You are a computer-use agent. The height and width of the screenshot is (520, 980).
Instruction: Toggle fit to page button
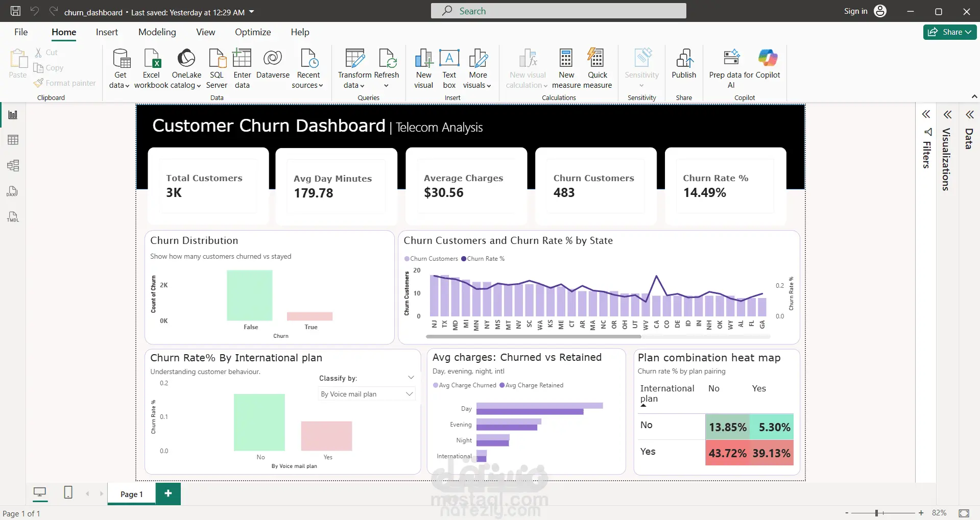(x=964, y=513)
